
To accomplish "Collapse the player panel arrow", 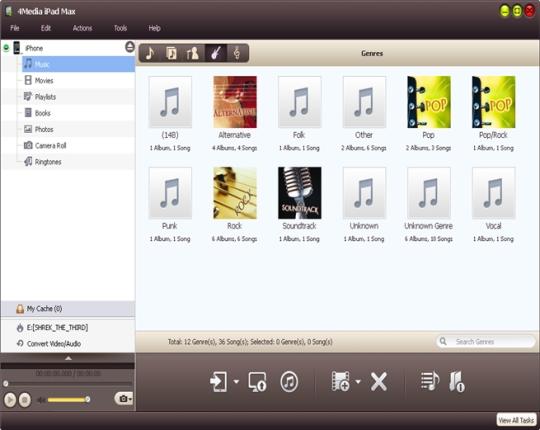I will [68, 358].
